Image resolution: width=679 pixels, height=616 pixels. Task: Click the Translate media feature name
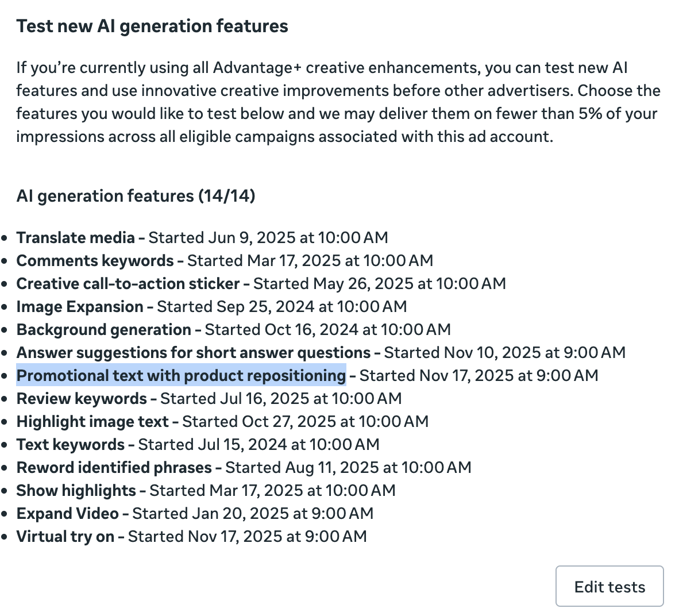click(x=75, y=238)
